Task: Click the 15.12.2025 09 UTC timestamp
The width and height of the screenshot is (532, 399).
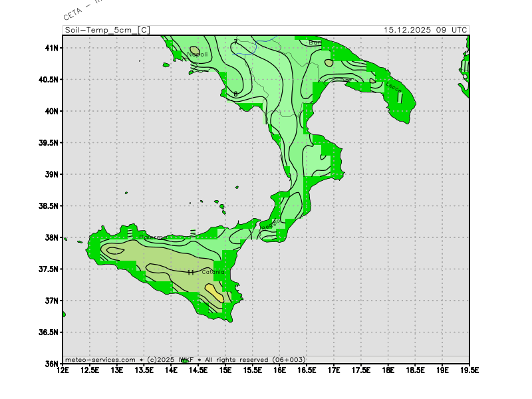Action: pos(425,30)
